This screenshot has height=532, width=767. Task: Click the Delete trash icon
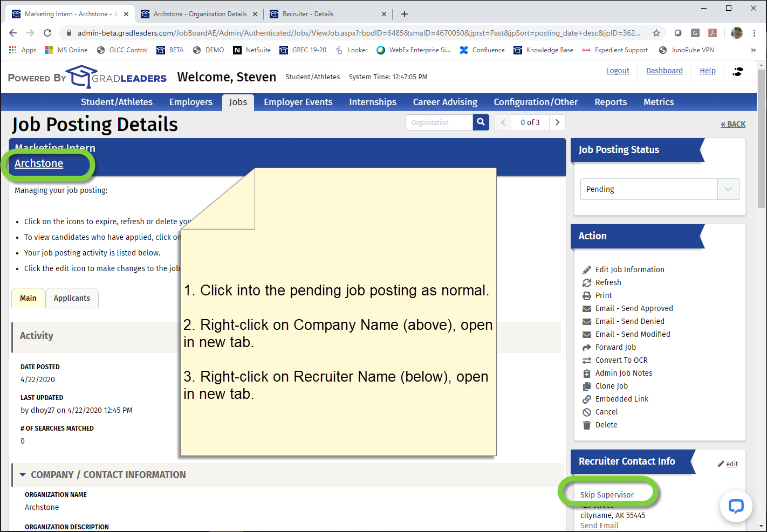pos(587,425)
